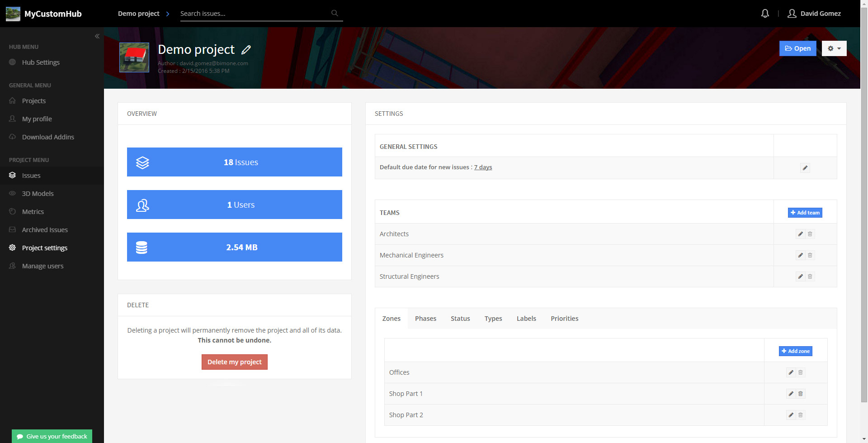
Task: Edit the Offices zone
Action: tap(791, 372)
